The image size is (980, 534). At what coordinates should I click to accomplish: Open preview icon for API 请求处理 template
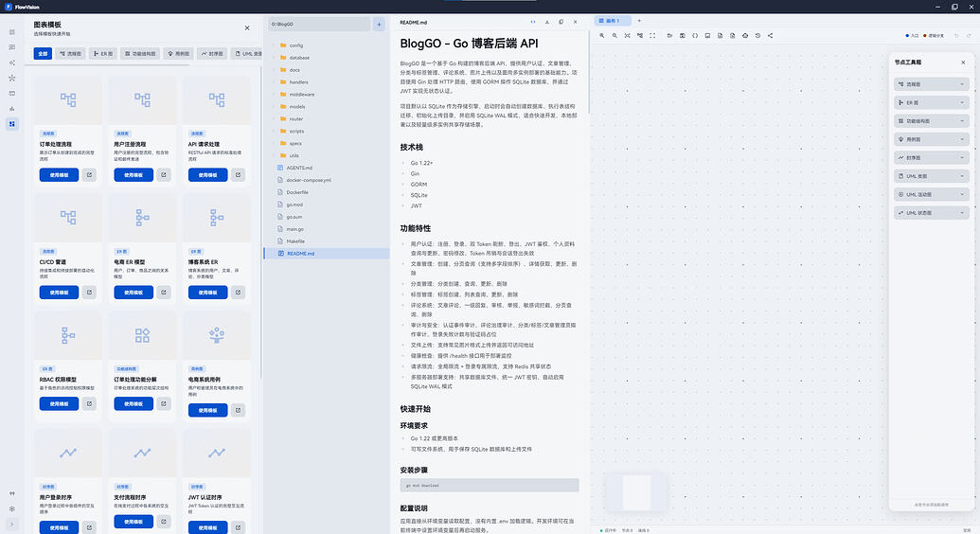pyautogui.click(x=238, y=175)
